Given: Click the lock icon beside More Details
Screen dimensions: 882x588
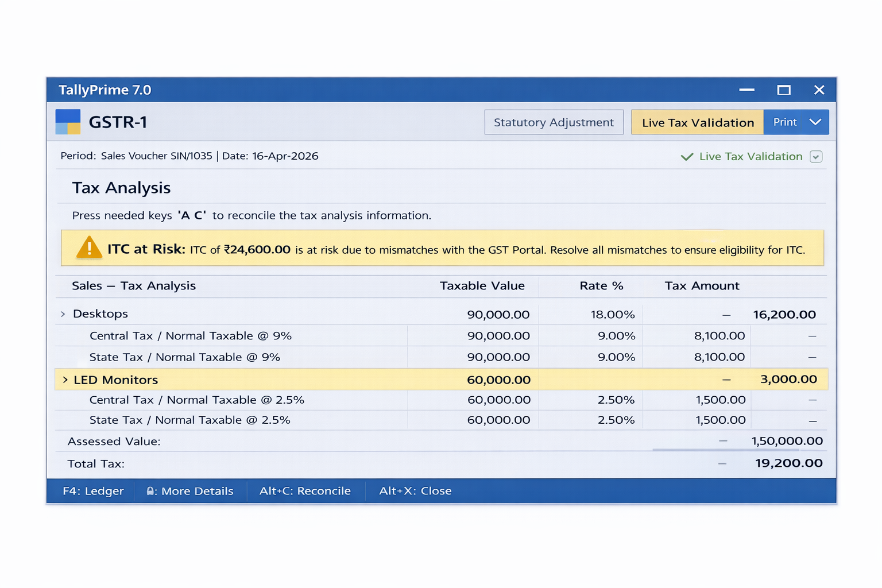Looking at the screenshot, I should pyautogui.click(x=150, y=491).
